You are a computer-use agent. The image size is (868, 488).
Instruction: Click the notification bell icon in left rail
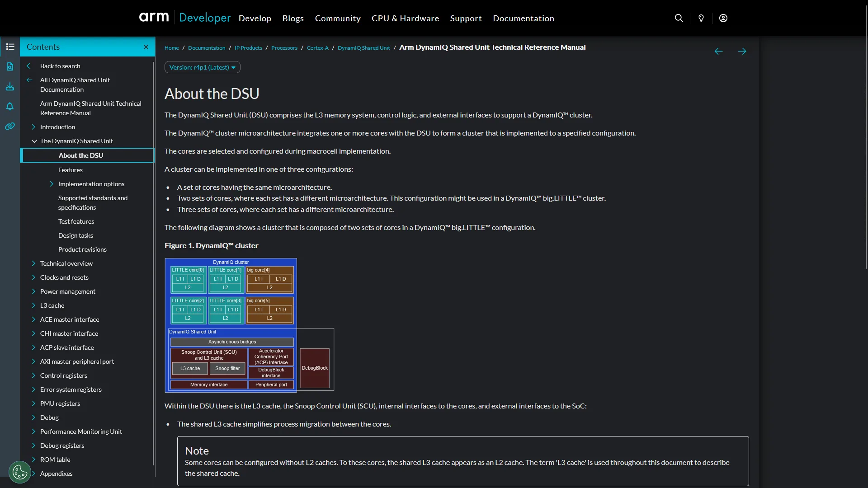pyautogui.click(x=10, y=106)
